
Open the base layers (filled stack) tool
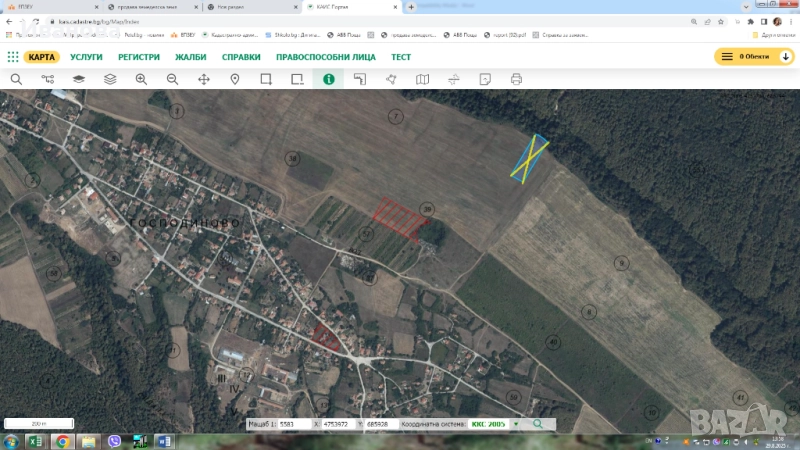79,79
